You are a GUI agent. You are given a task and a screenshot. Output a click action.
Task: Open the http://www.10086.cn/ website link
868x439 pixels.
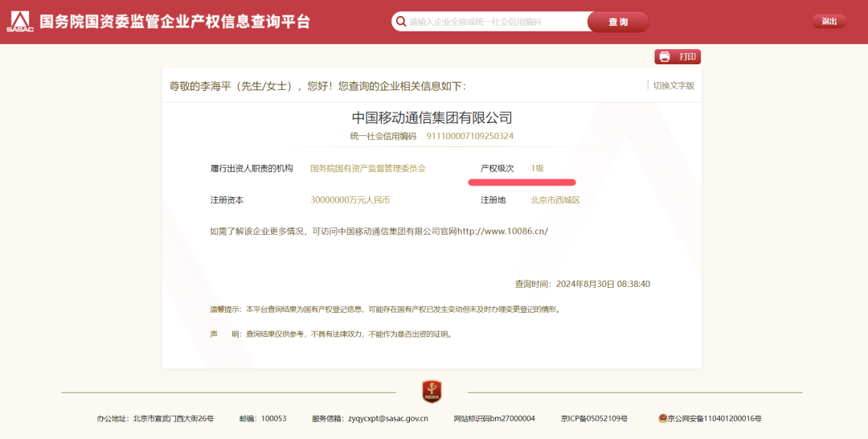[x=502, y=232]
